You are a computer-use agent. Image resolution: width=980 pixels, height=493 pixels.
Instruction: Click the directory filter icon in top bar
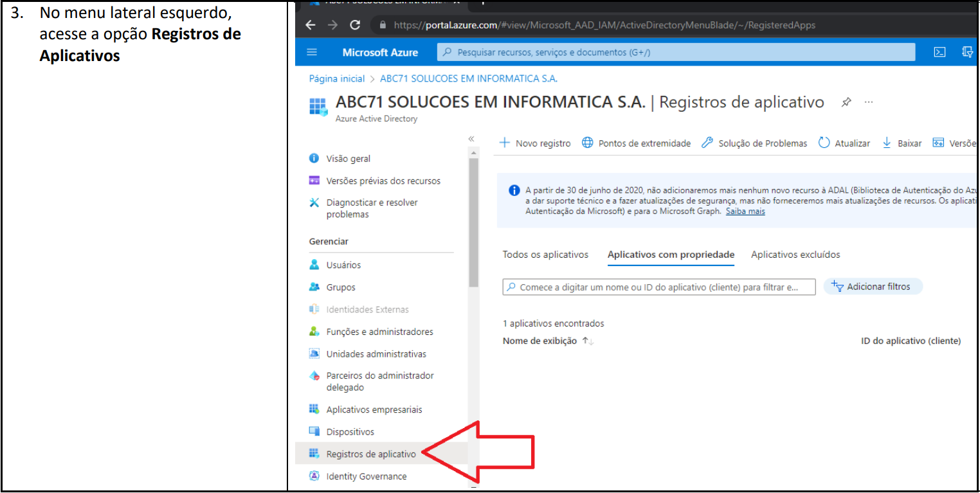(x=968, y=53)
